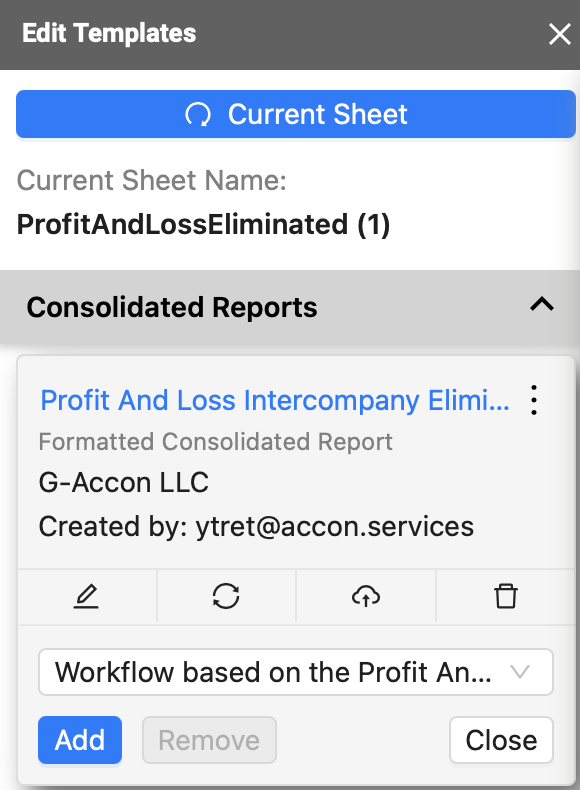The width and height of the screenshot is (580, 790).
Task: Click the Formatted Consolidated Report subtitle
Action: [x=216, y=442]
